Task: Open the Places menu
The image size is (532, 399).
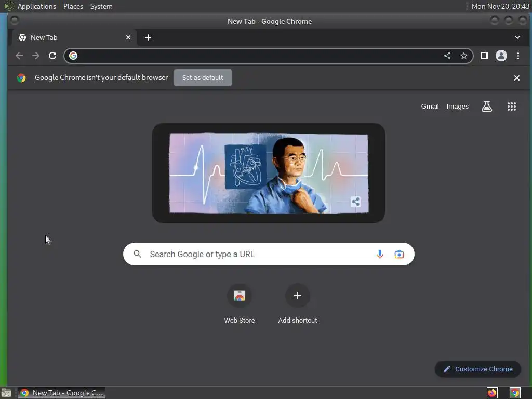Action: [73, 6]
